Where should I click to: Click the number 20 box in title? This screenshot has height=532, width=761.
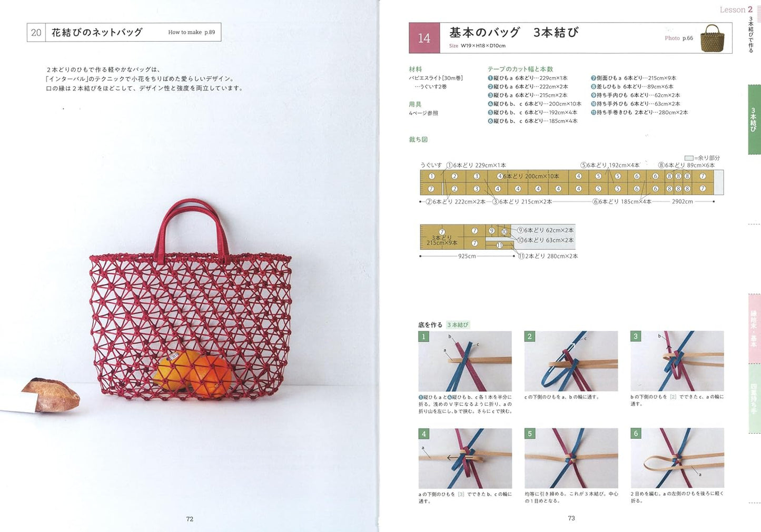[36, 32]
